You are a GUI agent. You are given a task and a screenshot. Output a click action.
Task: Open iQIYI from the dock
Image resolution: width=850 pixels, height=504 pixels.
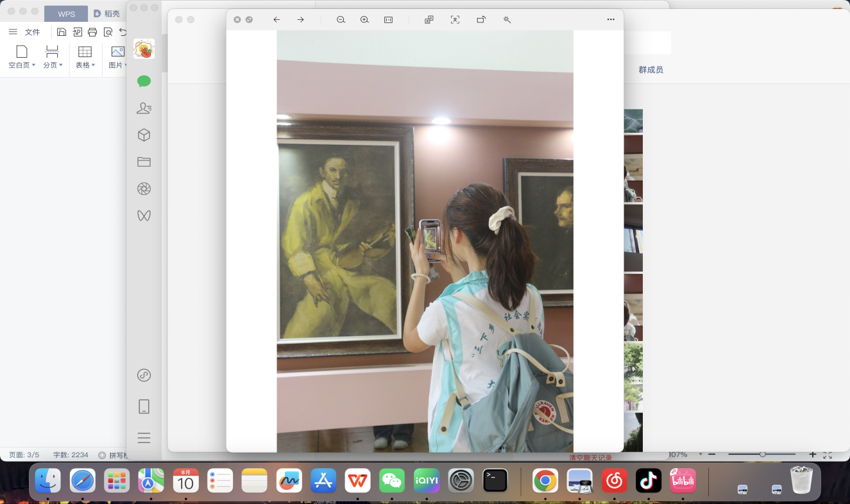pyautogui.click(x=427, y=480)
